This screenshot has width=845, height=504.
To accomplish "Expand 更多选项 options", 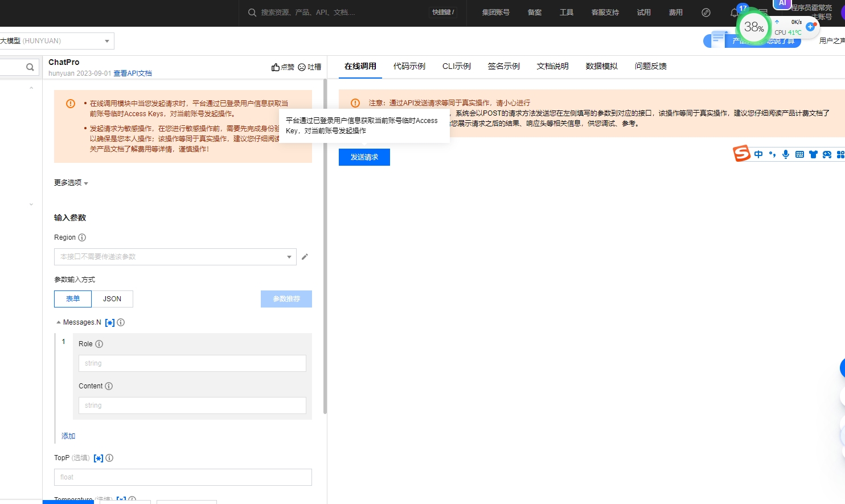I will point(71,183).
